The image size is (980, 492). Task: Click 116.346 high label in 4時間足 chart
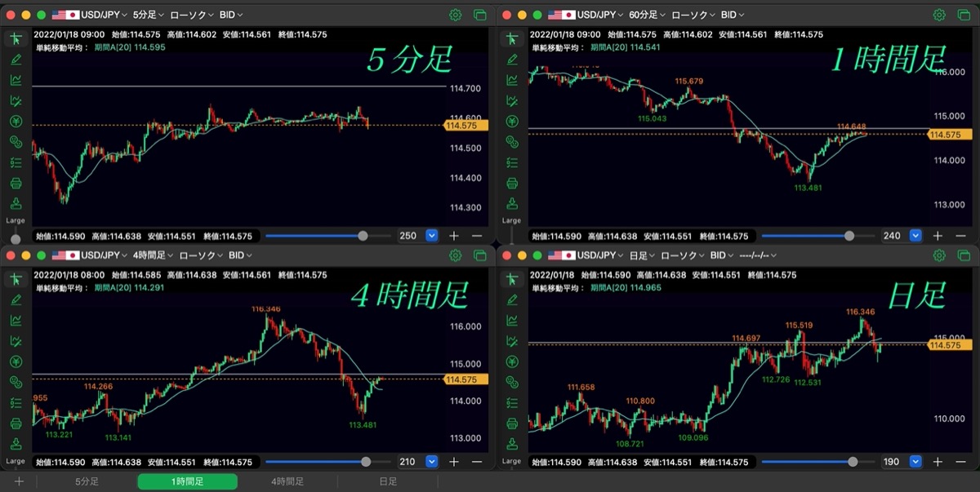point(266,309)
